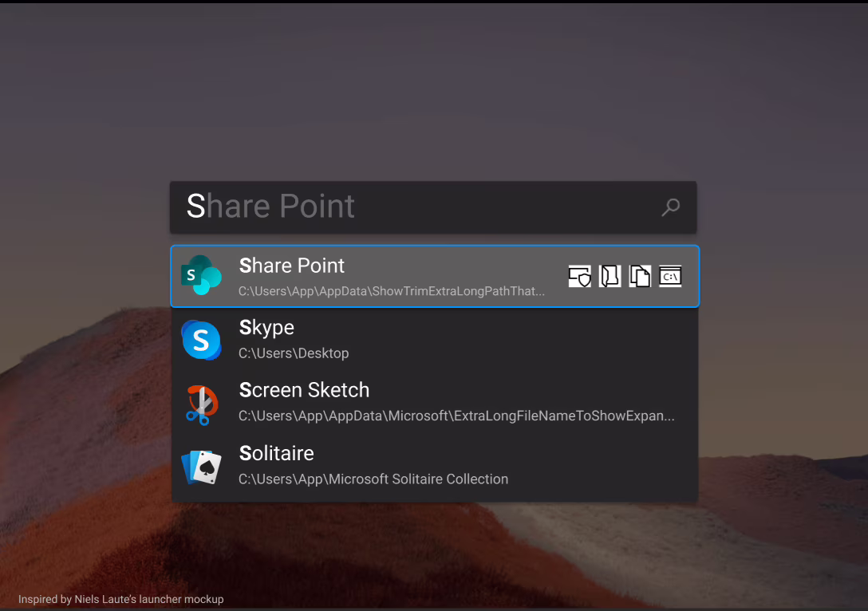Copy the Share Point file path
This screenshot has width=868, height=611.
[x=640, y=276]
